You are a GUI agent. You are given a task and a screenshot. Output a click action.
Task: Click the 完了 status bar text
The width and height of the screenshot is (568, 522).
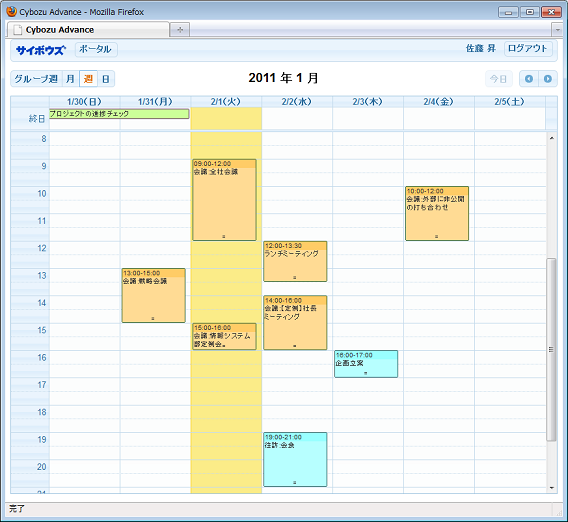[x=16, y=509]
